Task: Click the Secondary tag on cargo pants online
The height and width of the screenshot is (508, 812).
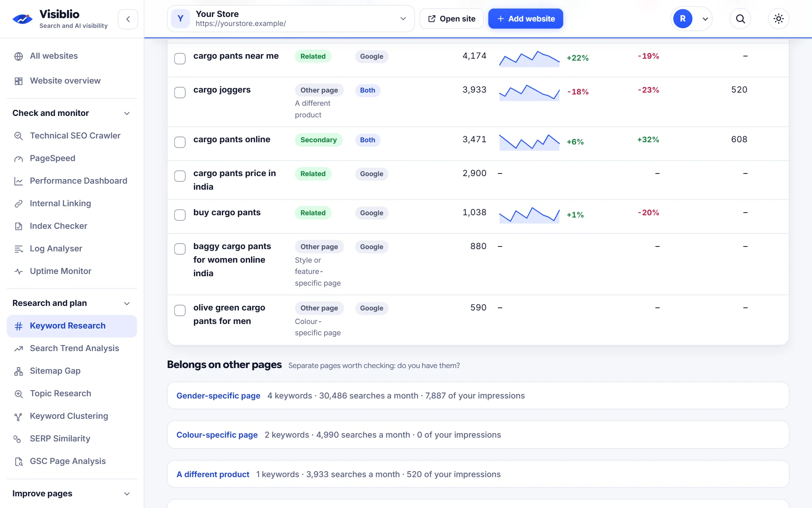Action: (x=318, y=140)
